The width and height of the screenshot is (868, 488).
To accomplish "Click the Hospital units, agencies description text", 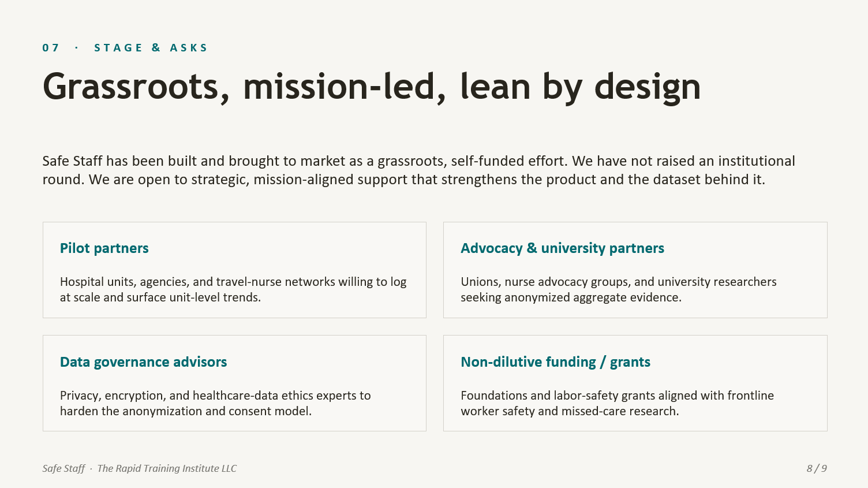I will 233,289.
